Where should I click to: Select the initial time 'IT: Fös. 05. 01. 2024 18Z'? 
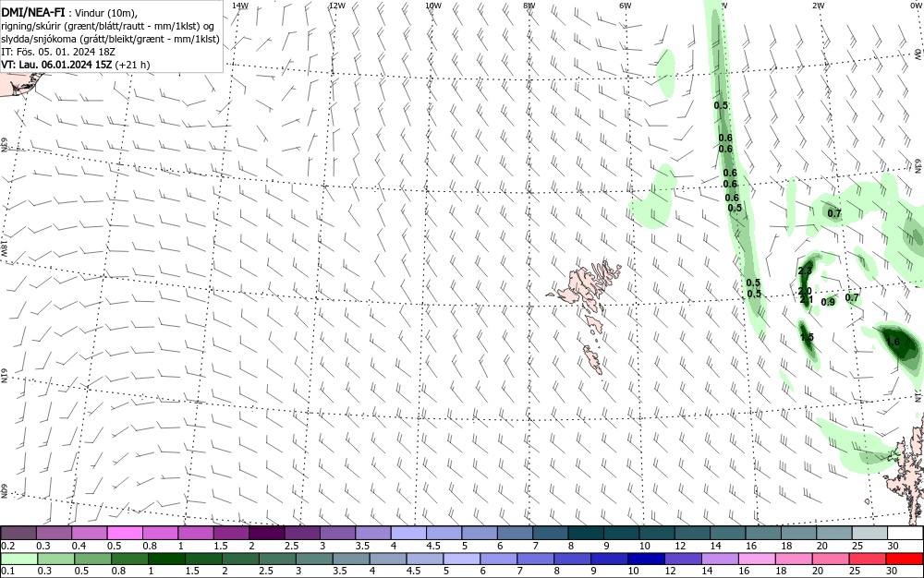(x=58, y=52)
